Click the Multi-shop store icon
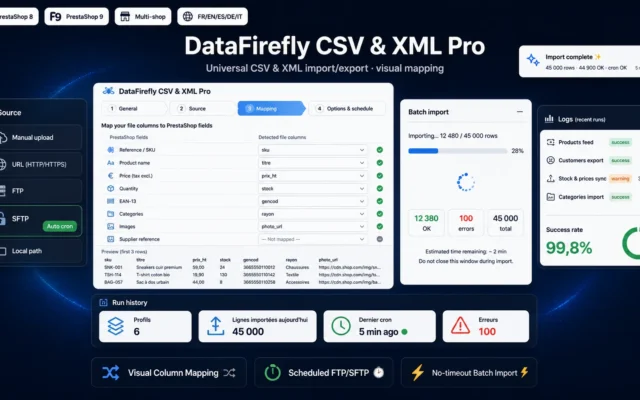The image size is (640, 400). 125,17
